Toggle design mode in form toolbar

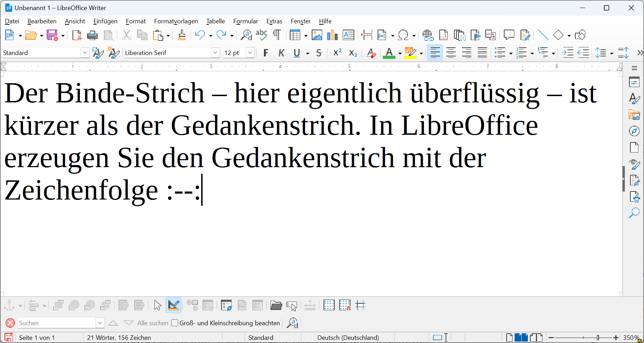coord(173,306)
